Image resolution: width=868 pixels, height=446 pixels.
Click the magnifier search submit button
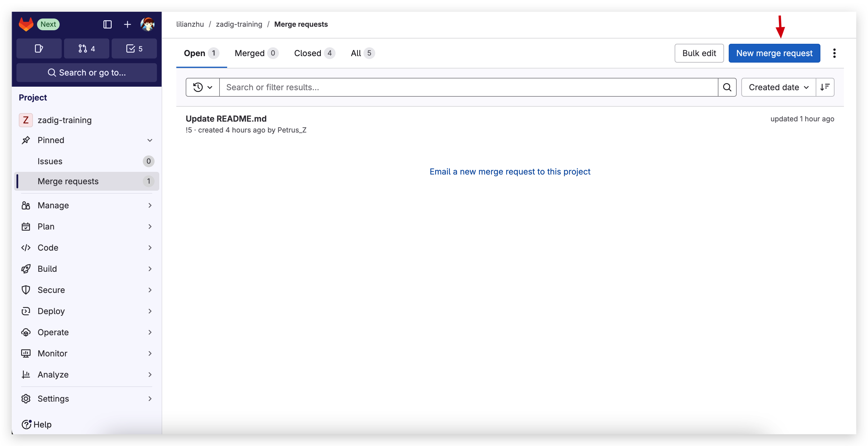[727, 88]
